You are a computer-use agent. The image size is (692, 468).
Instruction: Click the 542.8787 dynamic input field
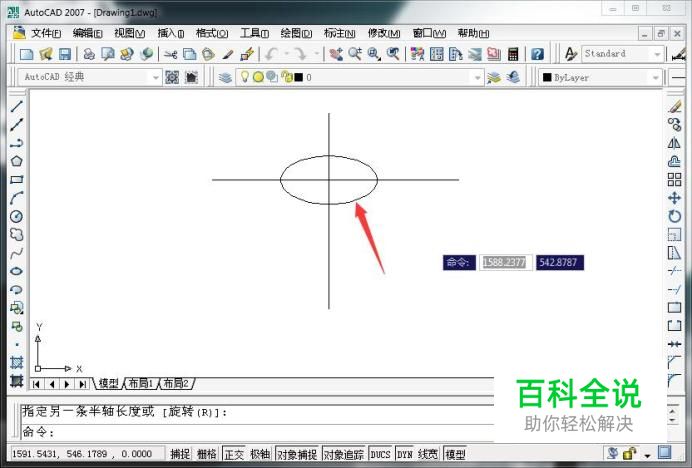[x=559, y=262]
